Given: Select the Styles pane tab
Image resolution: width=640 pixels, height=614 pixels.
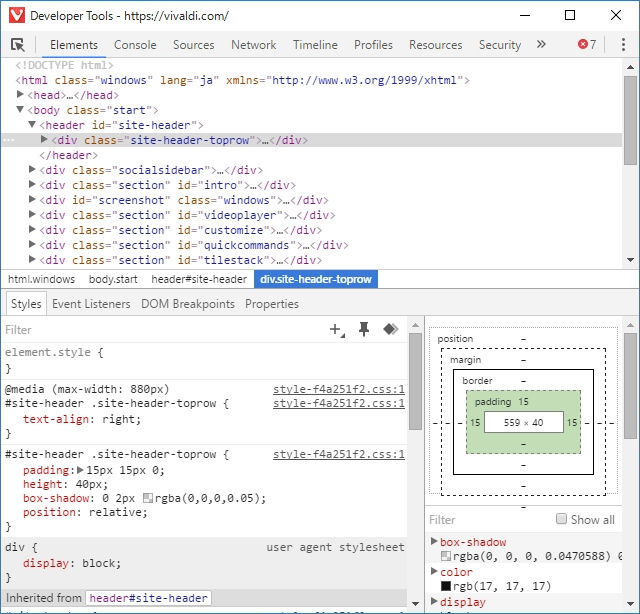Looking at the screenshot, I should click(x=26, y=304).
